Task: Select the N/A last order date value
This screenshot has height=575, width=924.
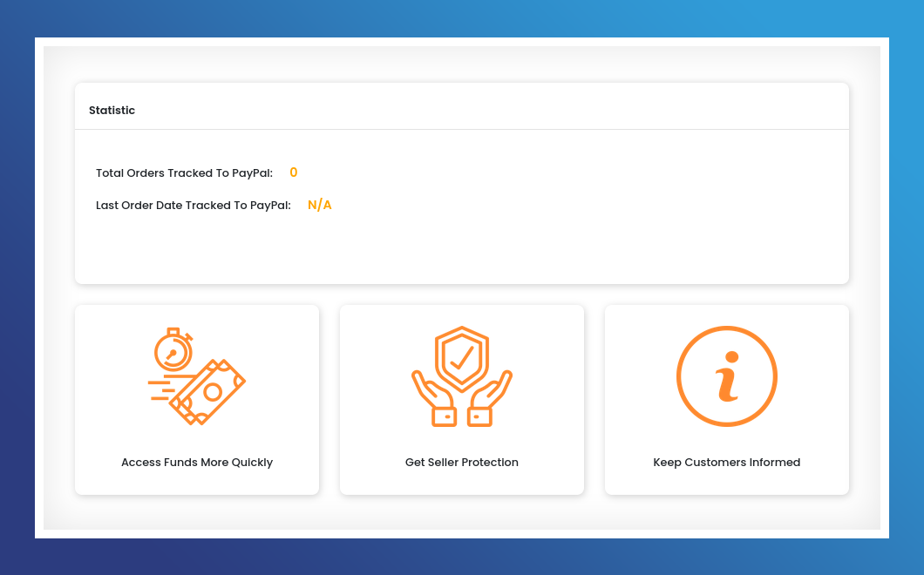Action: (x=320, y=206)
